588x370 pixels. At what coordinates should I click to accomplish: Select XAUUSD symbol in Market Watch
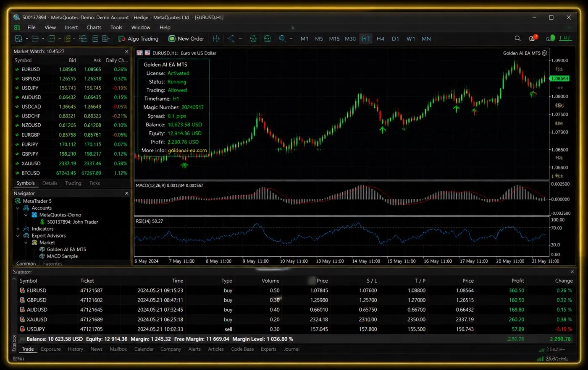(x=31, y=163)
